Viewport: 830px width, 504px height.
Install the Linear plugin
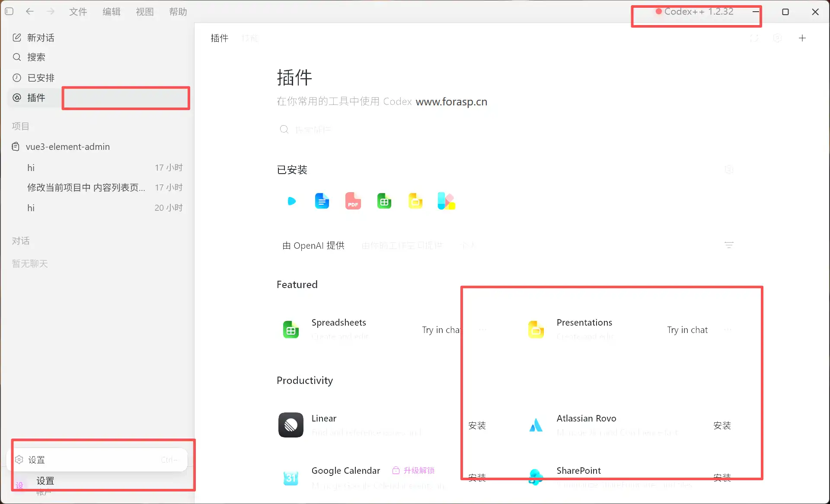pyautogui.click(x=477, y=425)
